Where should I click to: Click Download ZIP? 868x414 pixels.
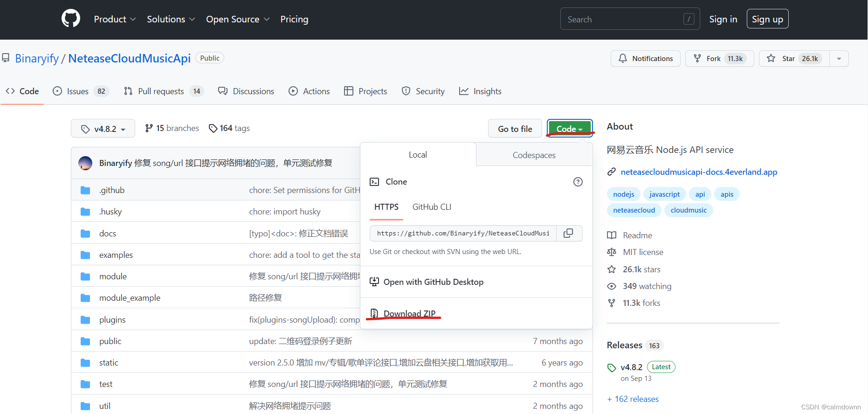pos(410,313)
